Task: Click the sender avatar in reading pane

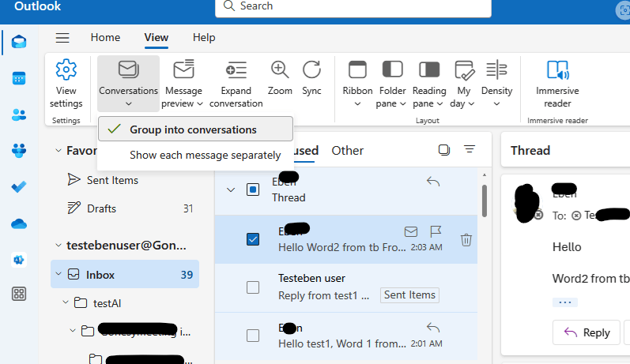Action: [527, 204]
